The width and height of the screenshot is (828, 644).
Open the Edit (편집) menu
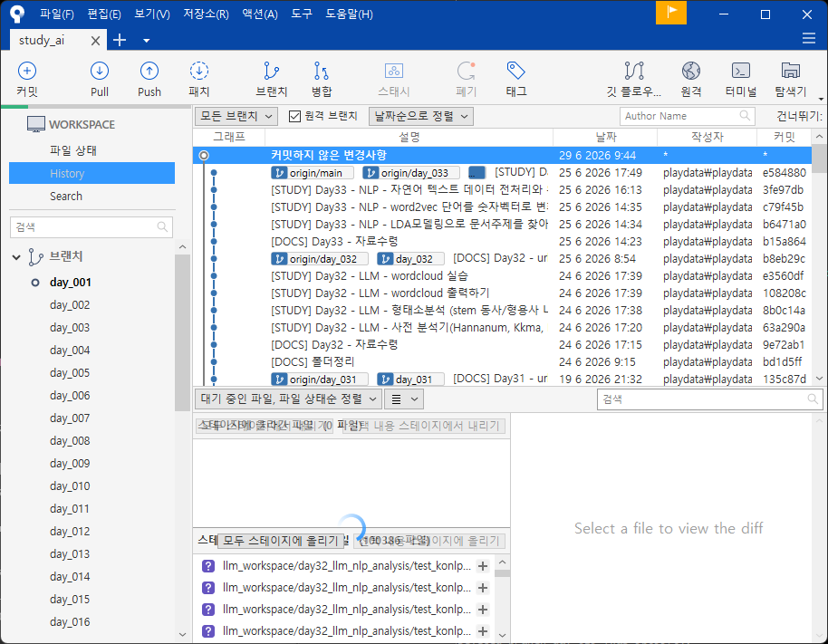(104, 14)
